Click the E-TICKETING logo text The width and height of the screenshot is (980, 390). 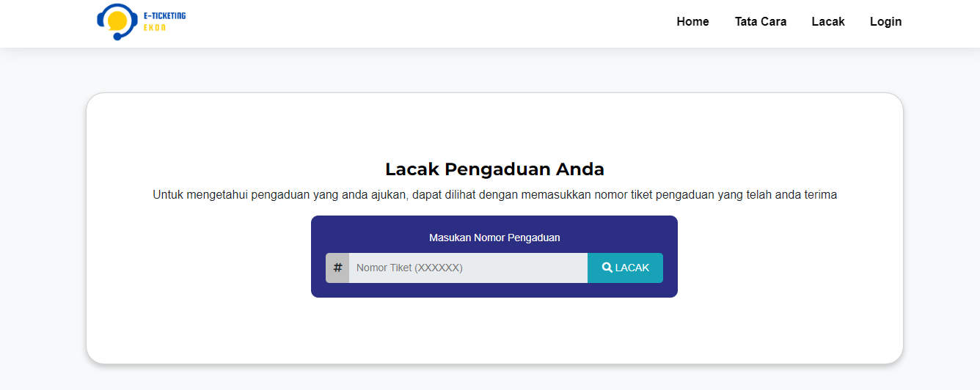click(x=165, y=15)
